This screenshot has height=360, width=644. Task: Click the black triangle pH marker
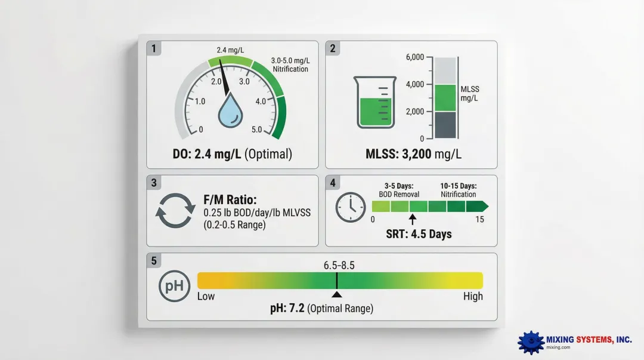[337, 294]
